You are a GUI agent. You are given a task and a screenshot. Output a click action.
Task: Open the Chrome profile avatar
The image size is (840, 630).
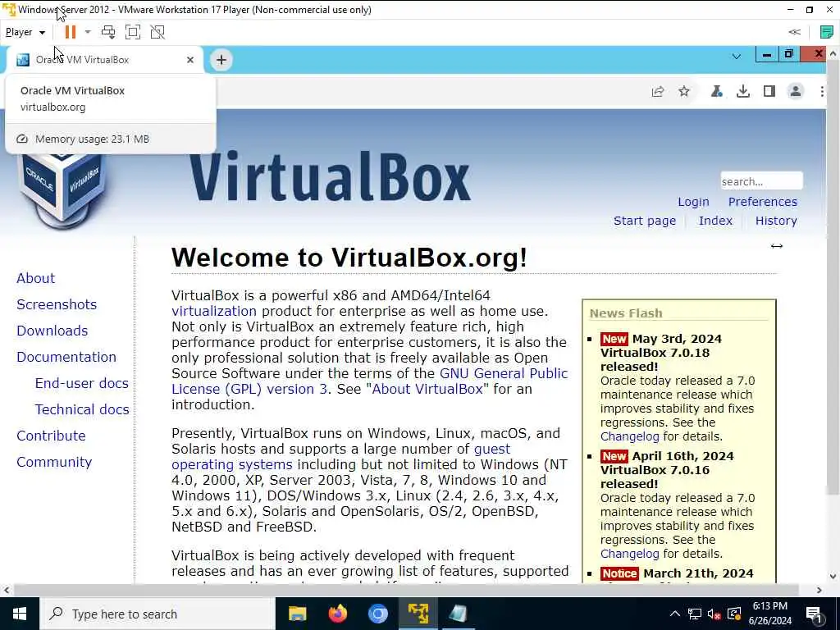pyautogui.click(x=796, y=92)
